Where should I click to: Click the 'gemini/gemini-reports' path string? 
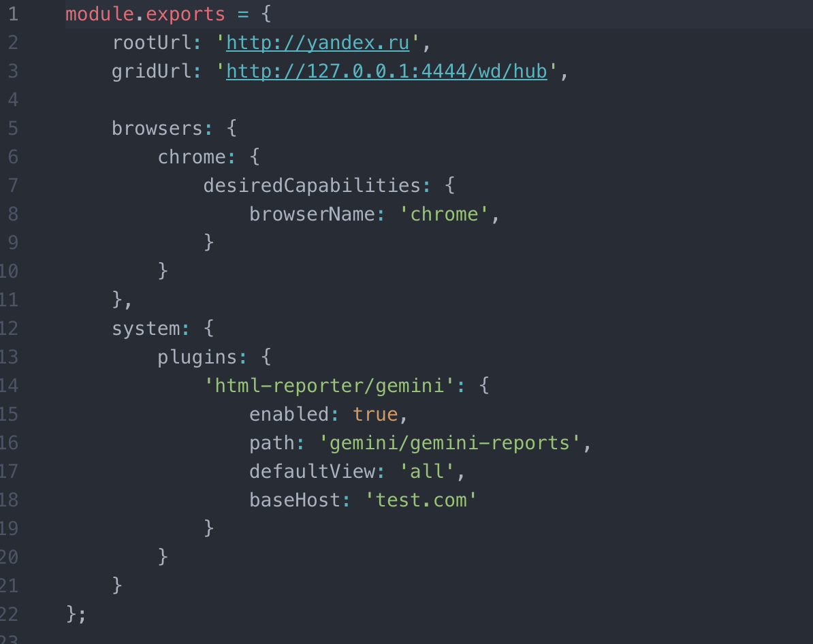449,443
